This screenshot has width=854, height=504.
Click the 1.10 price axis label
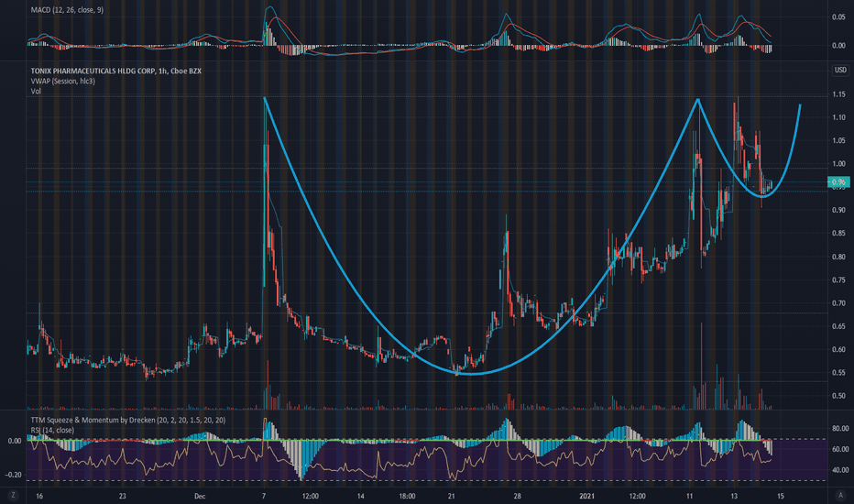(838, 117)
